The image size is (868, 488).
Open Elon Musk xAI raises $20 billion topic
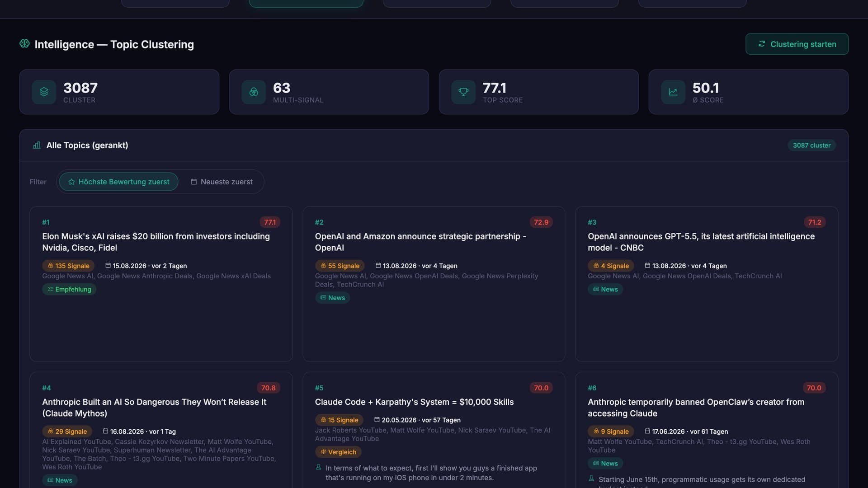(x=156, y=242)
